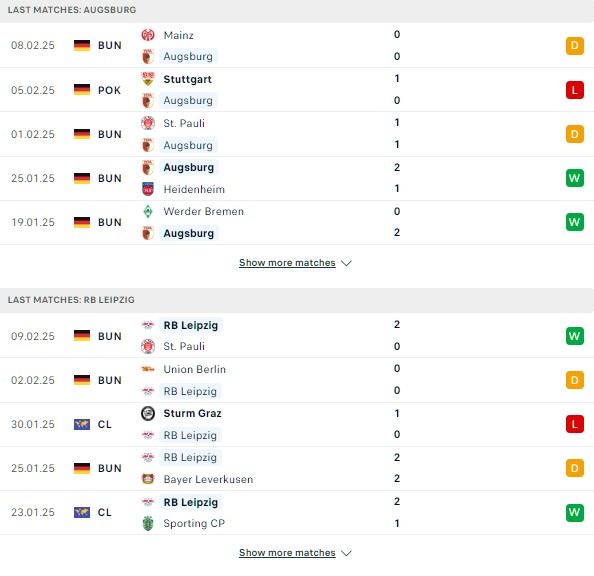Click the orange D badge for Union Berlin match
This screenshot has width=594, height=576.
575,380
